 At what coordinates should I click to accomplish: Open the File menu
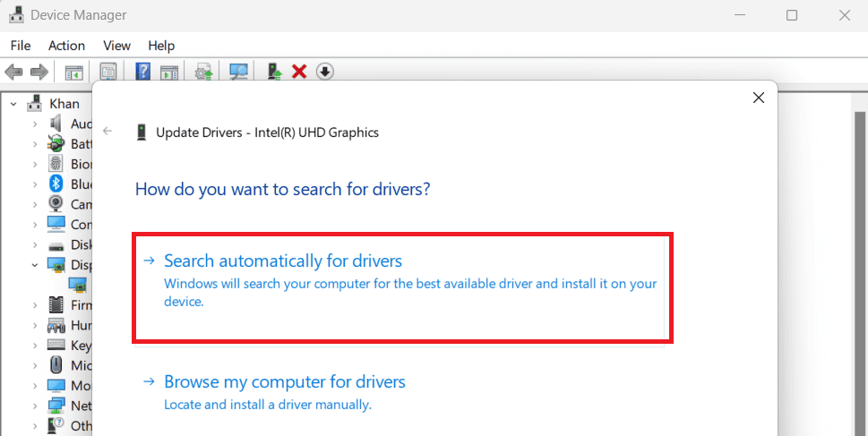click(x=21, y=46)
